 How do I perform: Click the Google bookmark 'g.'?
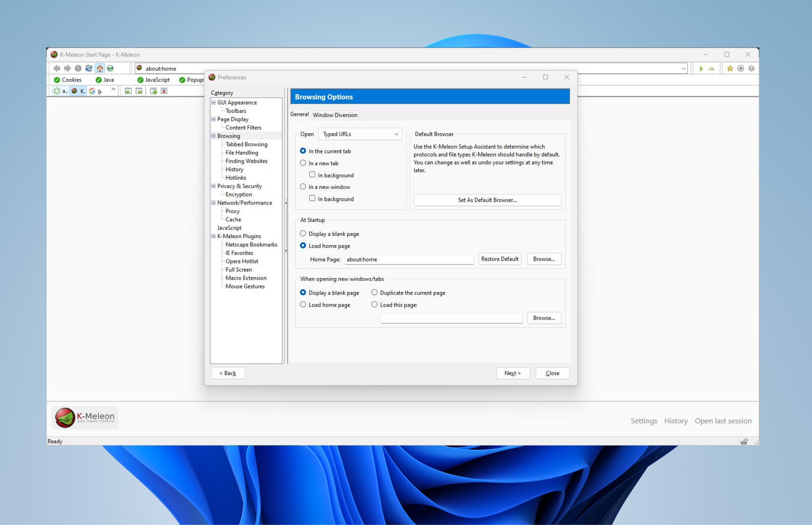click(96, 91)
